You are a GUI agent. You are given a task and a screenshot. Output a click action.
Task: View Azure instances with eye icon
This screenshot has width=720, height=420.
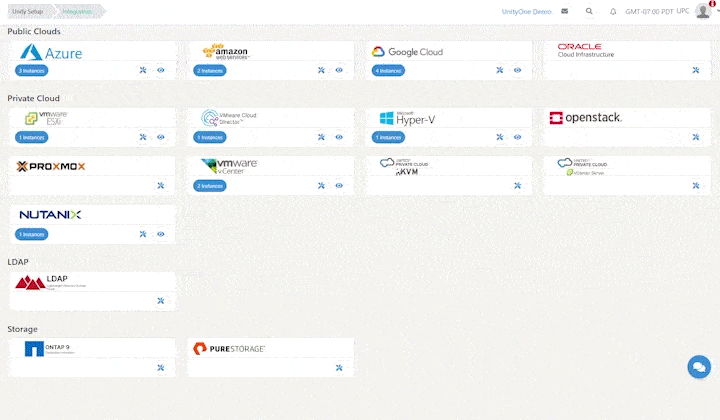[x=161, y=70]
